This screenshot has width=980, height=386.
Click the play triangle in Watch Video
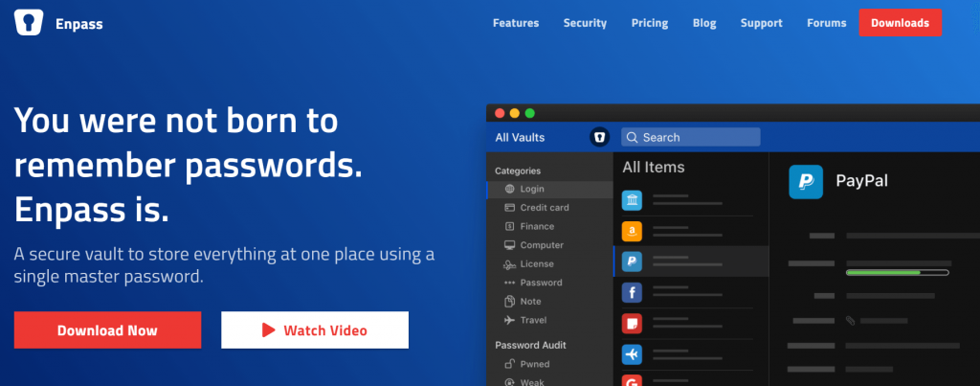269,329
